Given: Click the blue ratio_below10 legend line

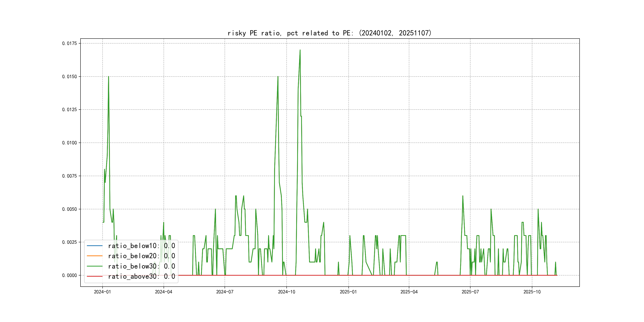Looking at the screenshot, I should (x=94, y=246).
